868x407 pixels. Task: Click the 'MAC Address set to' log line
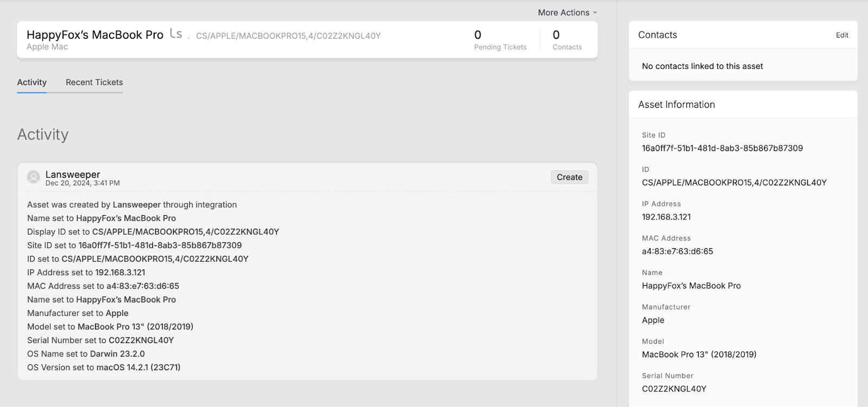tap(103, 286)
